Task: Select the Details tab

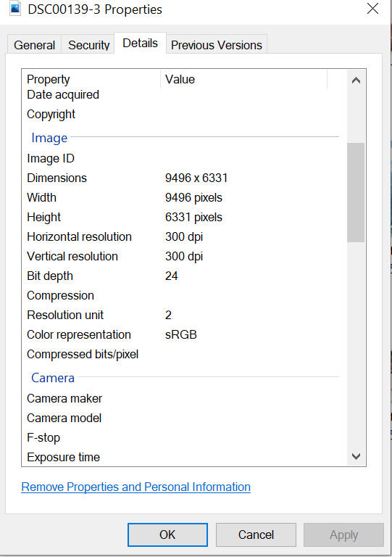Action: pyautogui.click(x=140, y=44)
